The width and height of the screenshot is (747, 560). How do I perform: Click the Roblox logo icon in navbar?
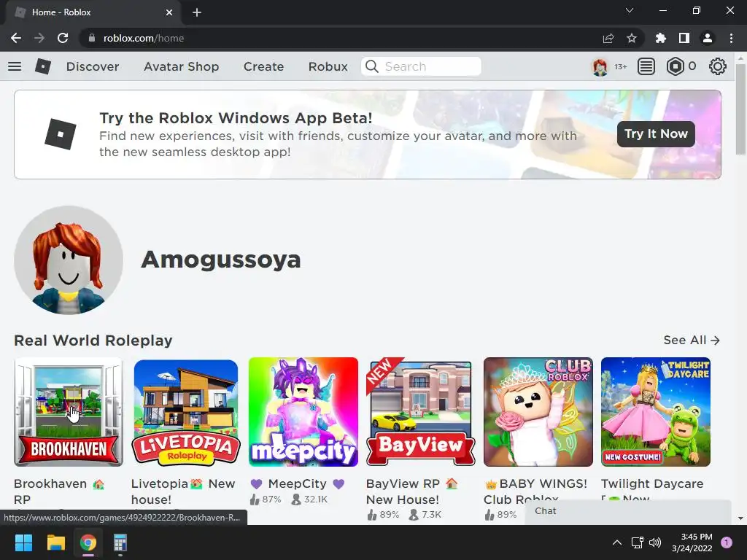click(x=43, y=66)
